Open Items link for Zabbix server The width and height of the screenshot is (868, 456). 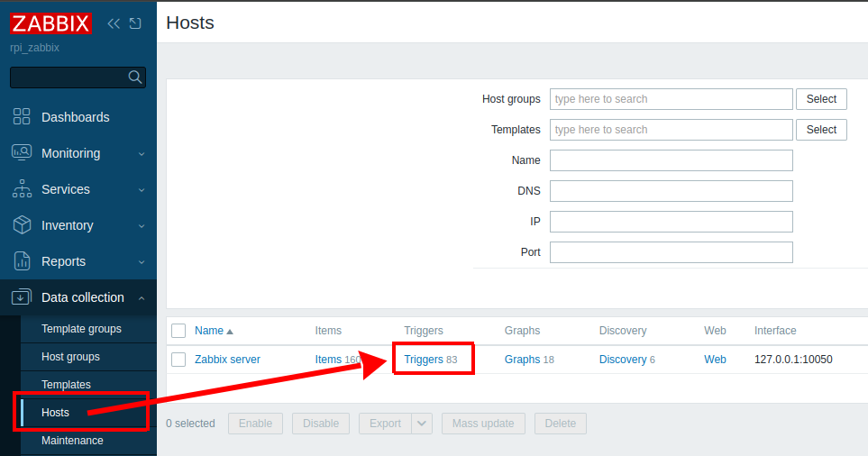[328, 360]
